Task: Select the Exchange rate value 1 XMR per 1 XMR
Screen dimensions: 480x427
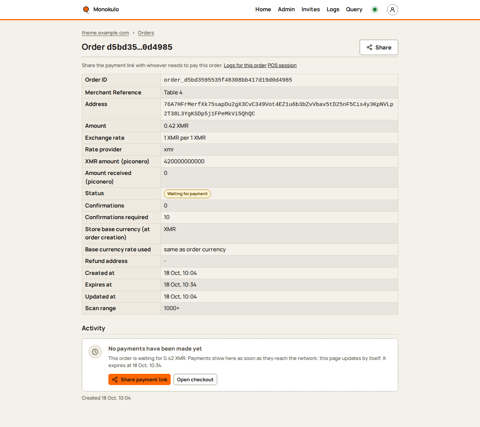Action: coord(185,138)
